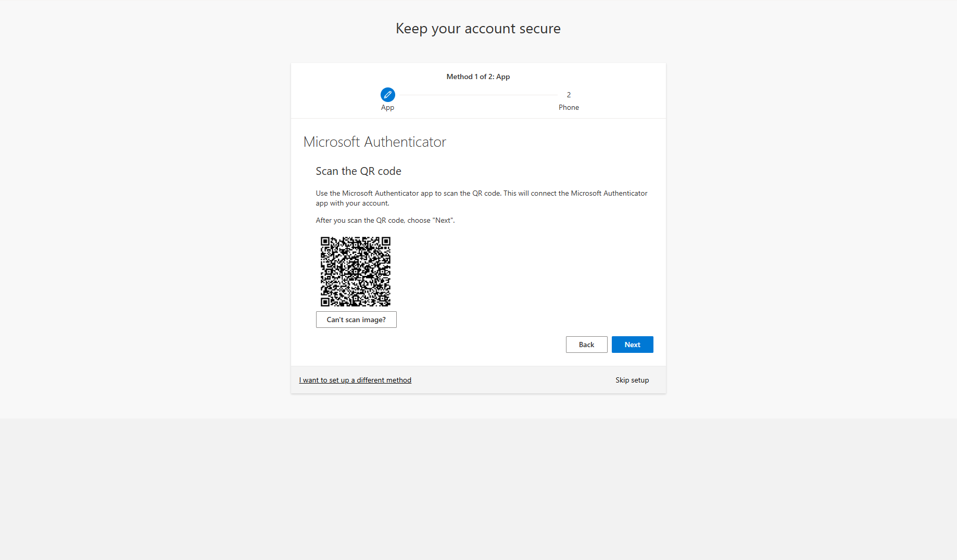Open "I want to set up a different method"
This screenshot has height=560, width=957.
pyautogui.click(x=355, y=380)
